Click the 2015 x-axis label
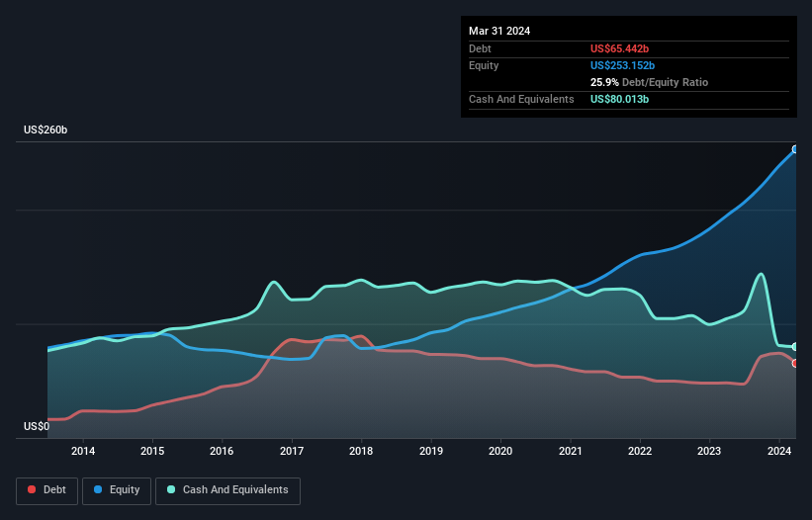This screenshot has height=520, width=812. click(x=152, y=451)
